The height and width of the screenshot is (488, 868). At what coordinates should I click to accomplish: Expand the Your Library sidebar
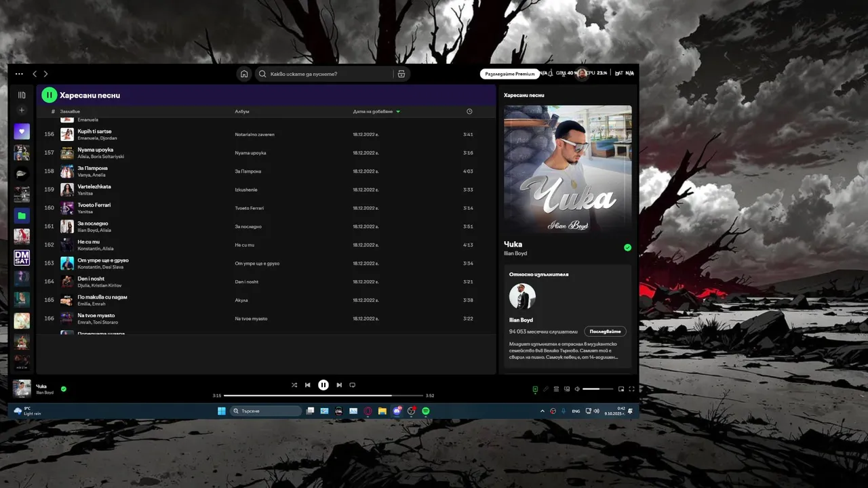pyautogui.click(x=22, y=95)
